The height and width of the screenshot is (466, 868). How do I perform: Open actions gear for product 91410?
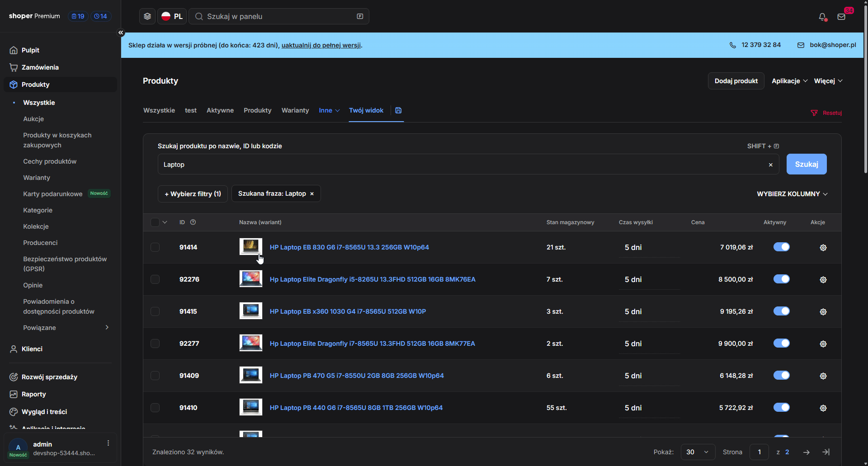[x=823, y=408]
